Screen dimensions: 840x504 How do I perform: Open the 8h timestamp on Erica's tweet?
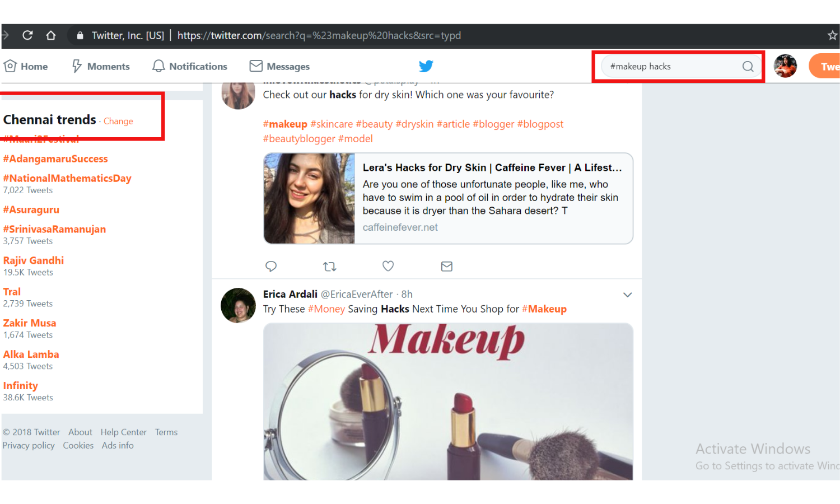coord(407,294)
